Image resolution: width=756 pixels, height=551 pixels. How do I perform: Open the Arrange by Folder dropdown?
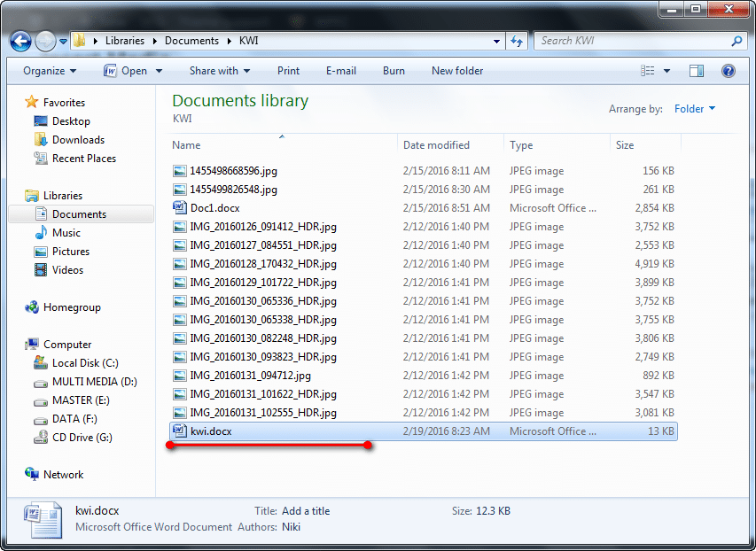(694, 109)
